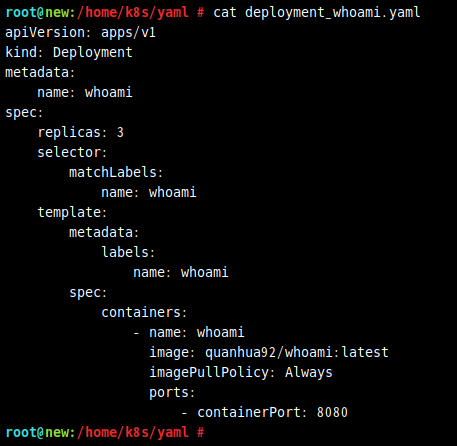Viewport: 457px width, 446px height.
Task: Click the top-level metadata: key
Action: (x=40, y=72)
